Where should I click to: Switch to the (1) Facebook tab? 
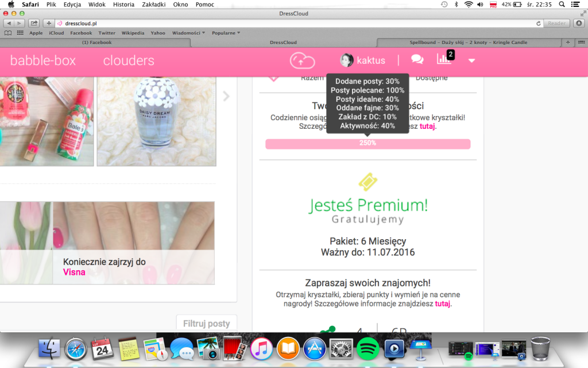click(96, 43)
